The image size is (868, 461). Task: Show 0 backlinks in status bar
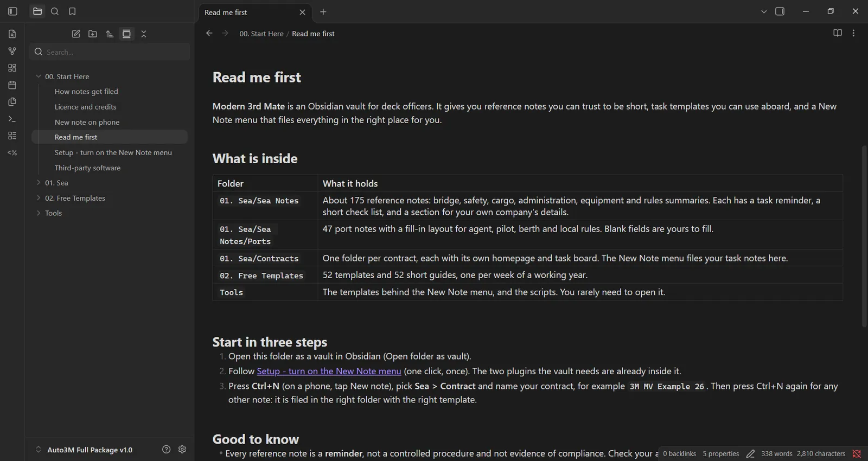[679, 453]
